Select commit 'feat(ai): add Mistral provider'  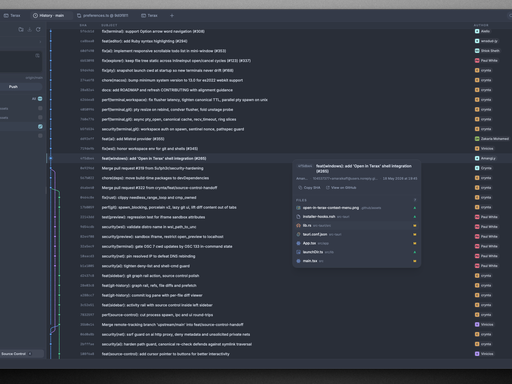click(x=279, y=139)
